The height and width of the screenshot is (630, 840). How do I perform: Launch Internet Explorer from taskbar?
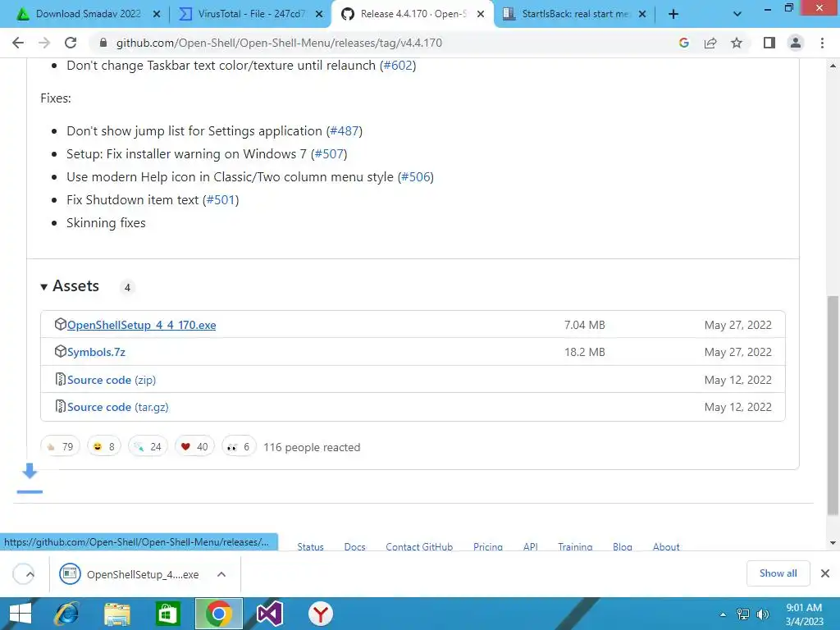point(67,614)
